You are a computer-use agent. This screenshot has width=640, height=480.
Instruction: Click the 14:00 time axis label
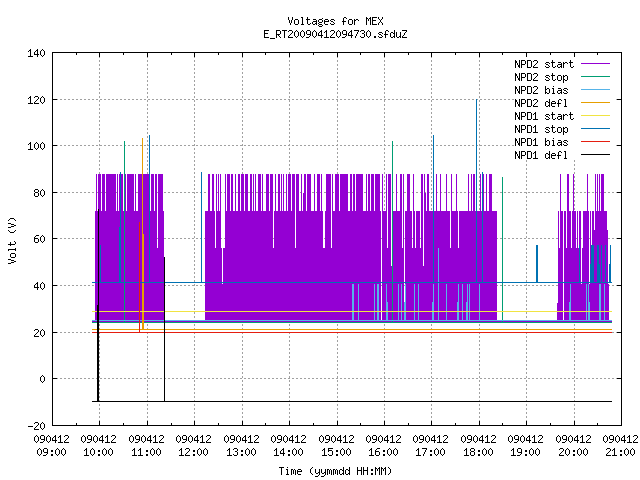click(x=288, y=452)
